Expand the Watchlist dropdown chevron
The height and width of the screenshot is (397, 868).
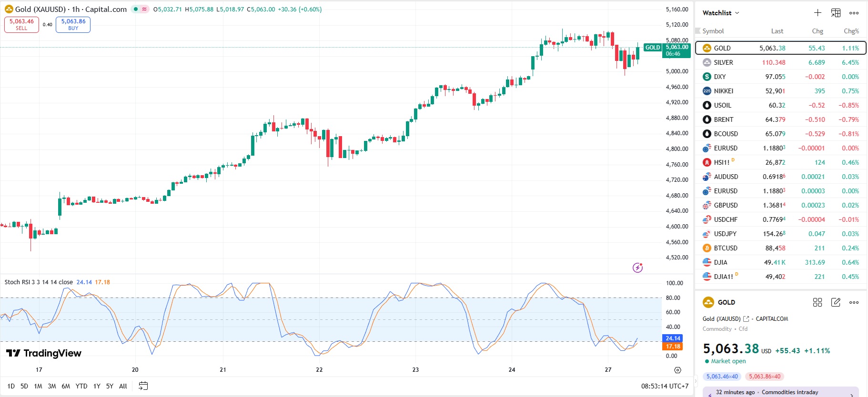point(737,13)
